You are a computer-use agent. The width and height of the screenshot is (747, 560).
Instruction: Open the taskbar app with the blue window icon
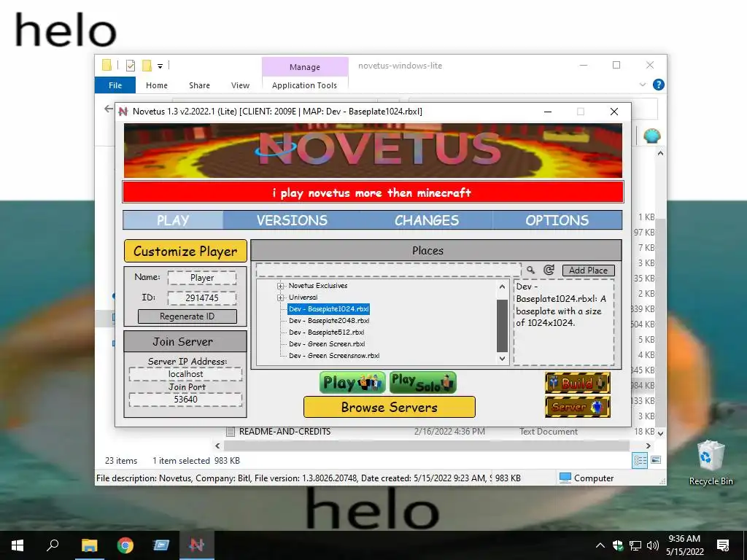(161, 545)
